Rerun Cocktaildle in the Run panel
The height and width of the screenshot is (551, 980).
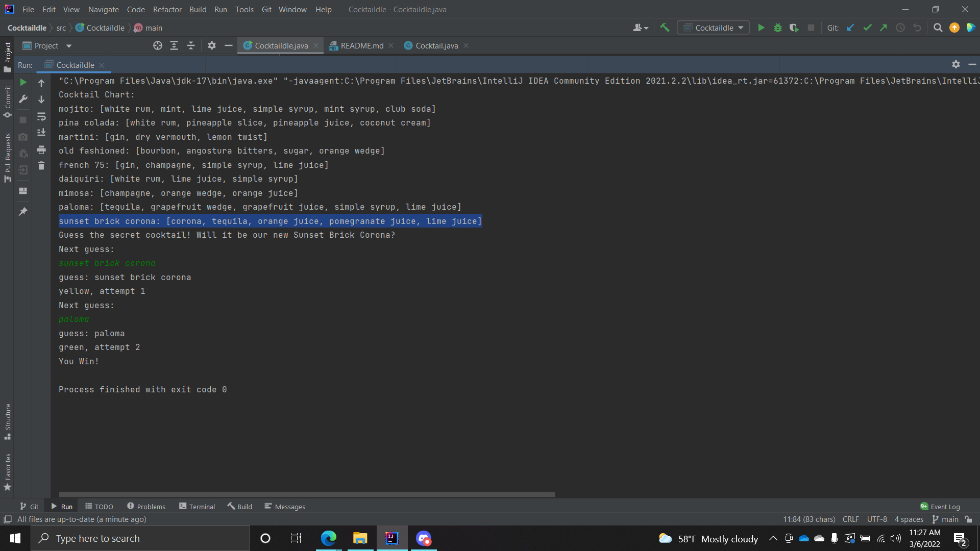(23, 83)
